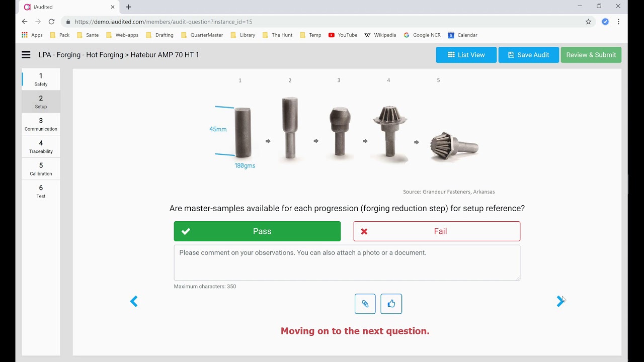Screen dimensions: 644x362
Task: Open the Drafting bookmarks folder
Action: pyautogui.click(x=159, y=35)
